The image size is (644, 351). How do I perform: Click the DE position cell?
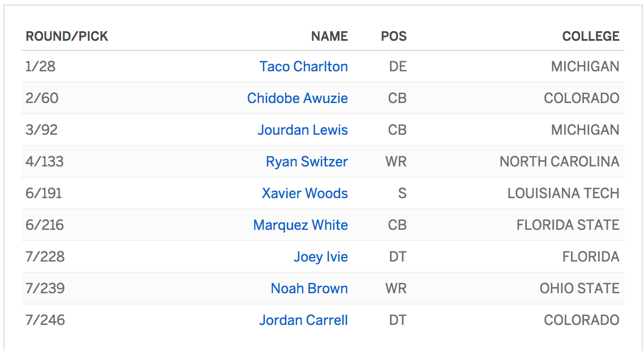pos(398,67)
